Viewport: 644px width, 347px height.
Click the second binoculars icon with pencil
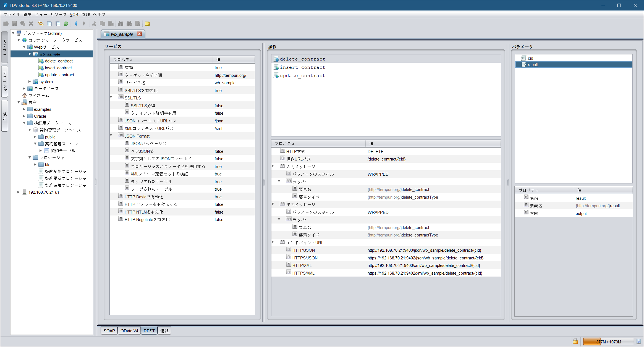[129, 24]
